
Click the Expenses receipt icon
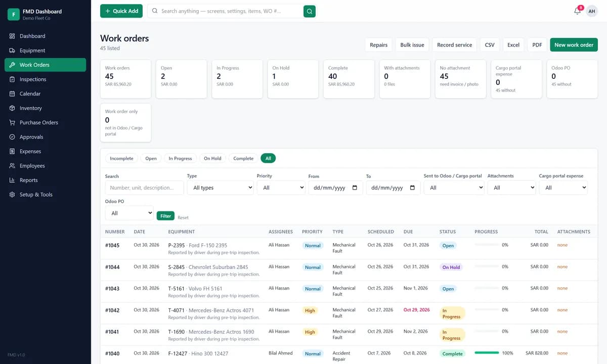pyautogui.click(x=12, y=151)
